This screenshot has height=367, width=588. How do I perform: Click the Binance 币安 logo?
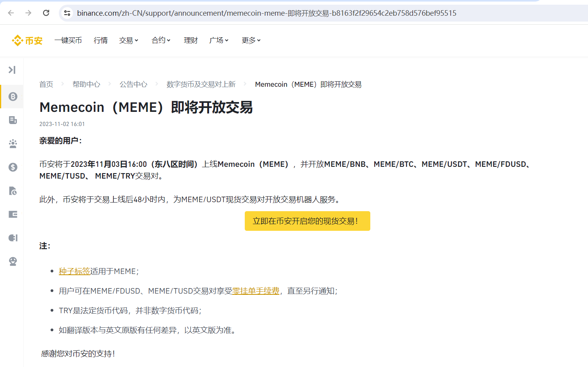[x=27, y=40]
